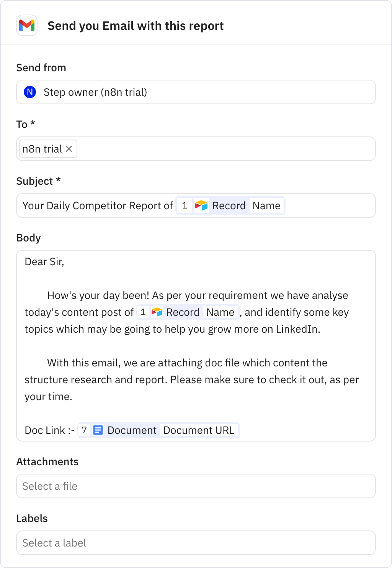The image size is (392, 568).
Task: Click the Airtable icon in the body Record token
Action: (157, 312)
